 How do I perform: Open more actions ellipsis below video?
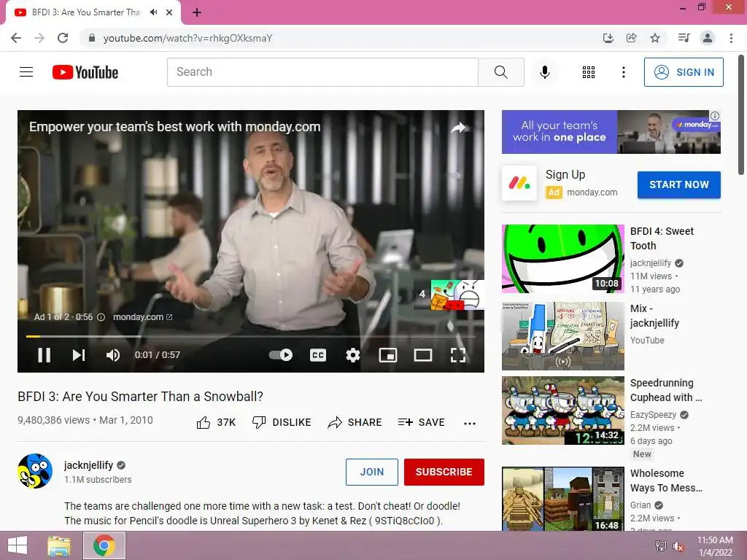coord(470,424)
